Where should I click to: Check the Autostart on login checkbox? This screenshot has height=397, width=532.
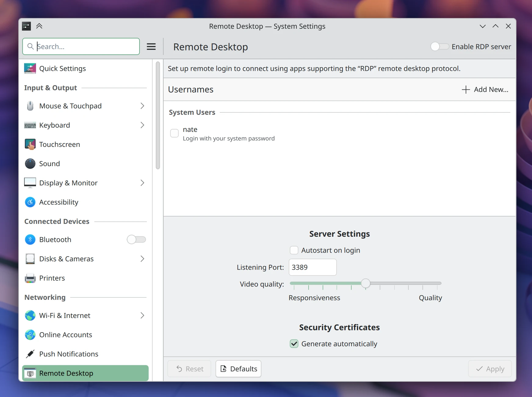click(x=294, y=250)
